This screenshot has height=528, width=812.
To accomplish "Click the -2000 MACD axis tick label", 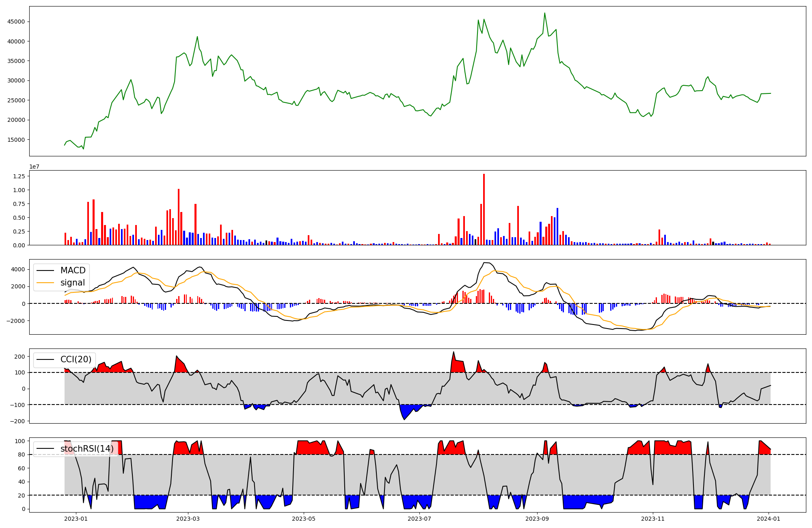I will click(x=15, y=321).
